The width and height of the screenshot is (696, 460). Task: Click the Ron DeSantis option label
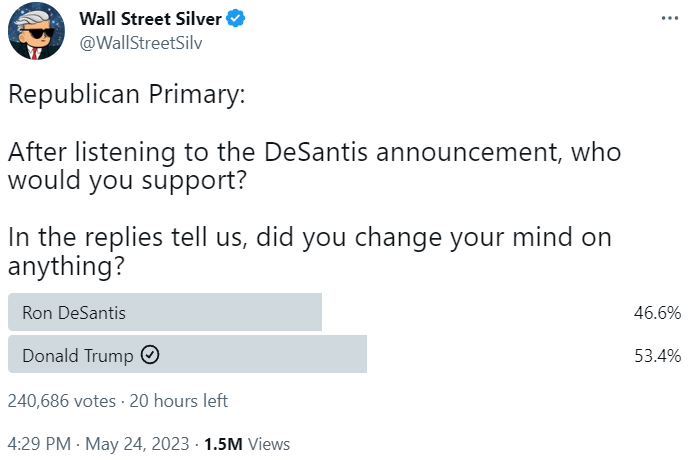tap(74, 313)
